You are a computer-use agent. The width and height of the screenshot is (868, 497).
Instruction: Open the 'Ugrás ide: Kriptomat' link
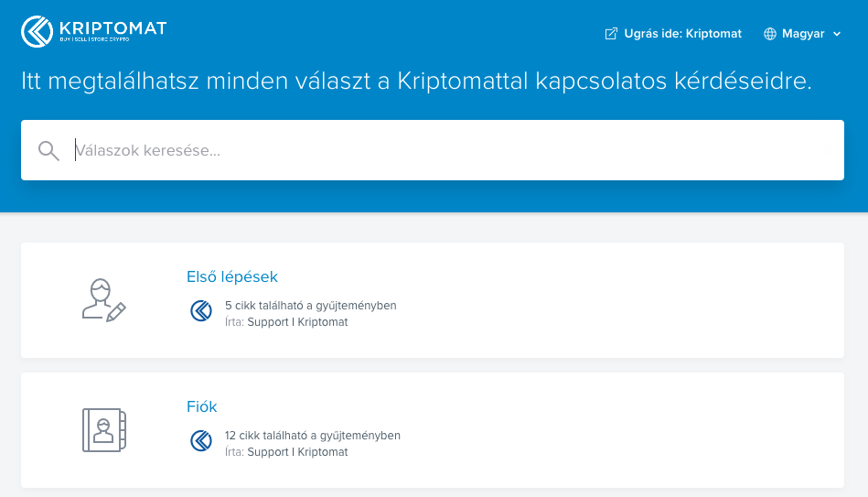tap(673, 34)
